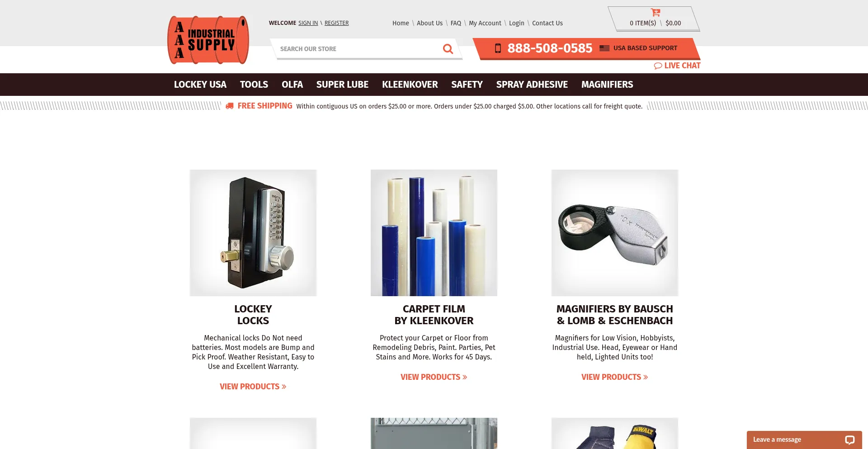Open Spray Adhesive category
The width and height of the screenshot is (868, 449).
(x=532, y=85)
